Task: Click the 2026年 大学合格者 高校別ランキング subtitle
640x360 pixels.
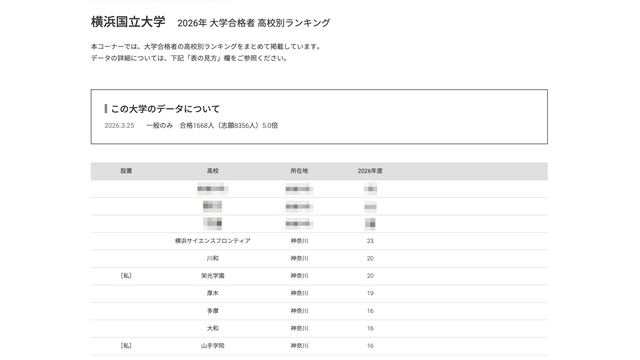Action: click(253, 23)
